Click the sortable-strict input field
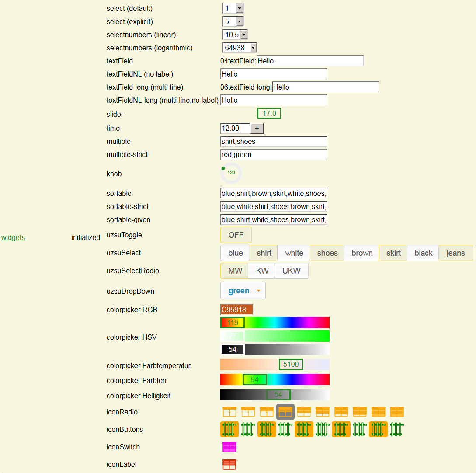Viewport: 476px width, 473px height. [274, 206]
